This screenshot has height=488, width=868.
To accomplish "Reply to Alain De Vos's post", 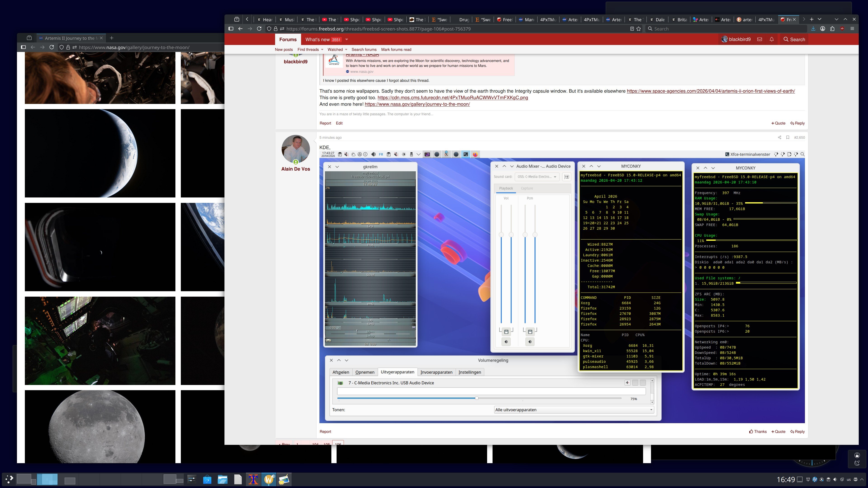I will [x=797, y=432].
